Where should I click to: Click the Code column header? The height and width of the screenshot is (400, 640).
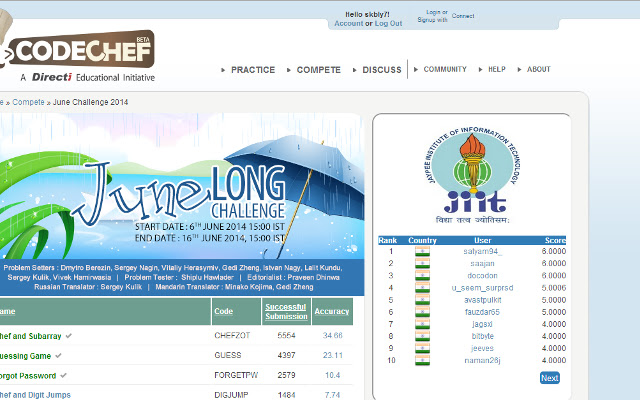[x=223, y=311]
